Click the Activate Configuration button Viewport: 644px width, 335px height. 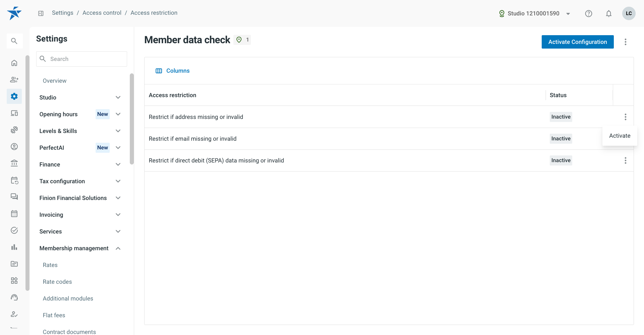(x=578, y=42)
